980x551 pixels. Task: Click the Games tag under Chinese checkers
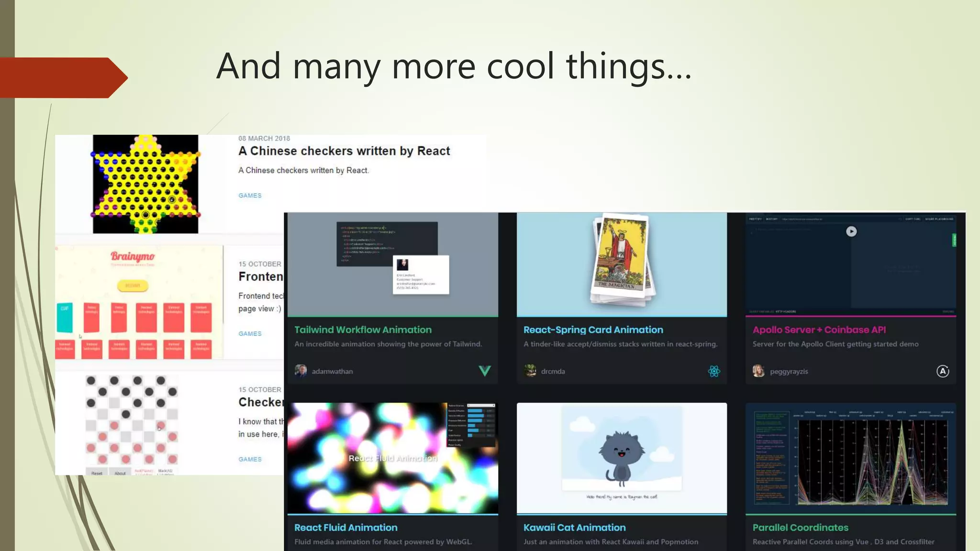[250, 196]
